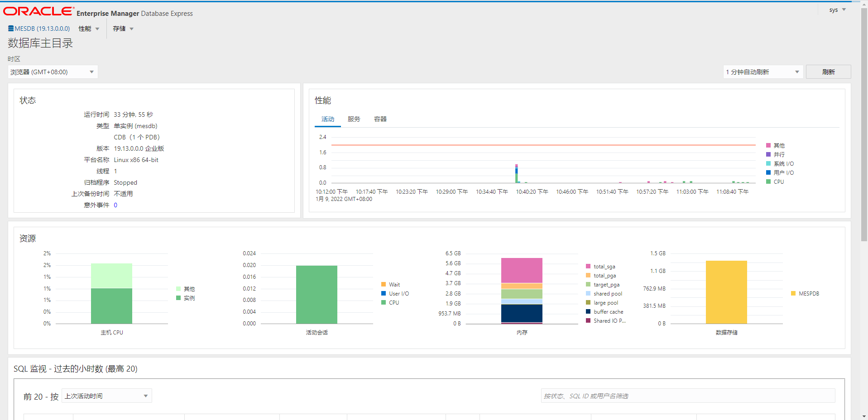Select the 活动 performance tab
868x420 pixels.
(x=327, y=119)
